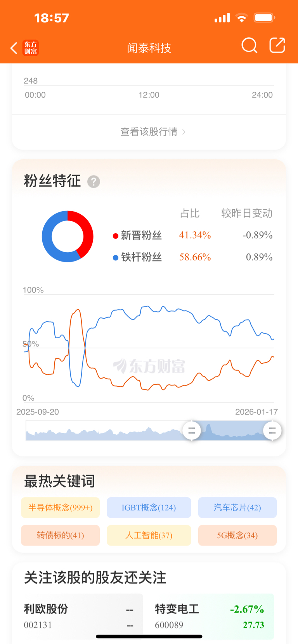Click the fan ratio donut chart

coord(68,236)
